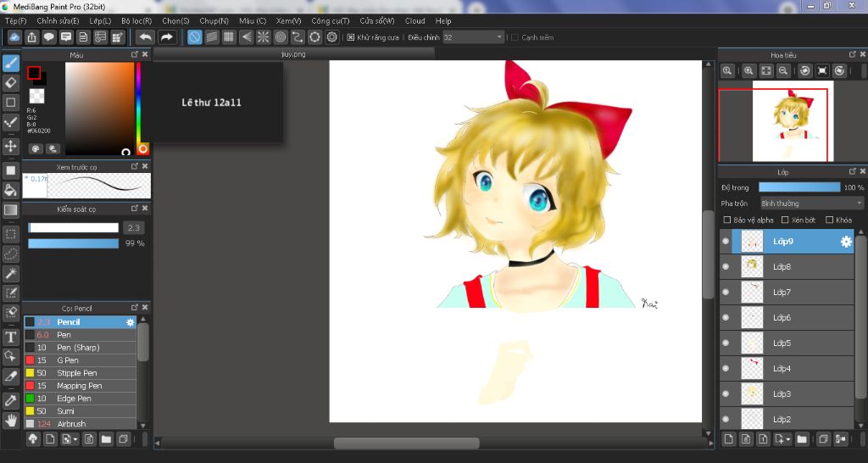Image resolution: width=868 pixels, height=463 pixels.
Task: Select the Gradient tool
Action: [10, 210]
